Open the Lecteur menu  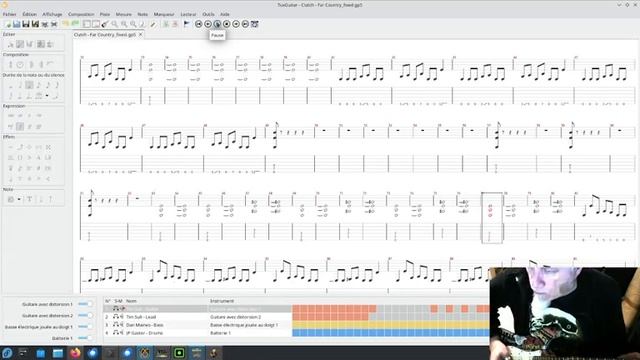point(188,14)
